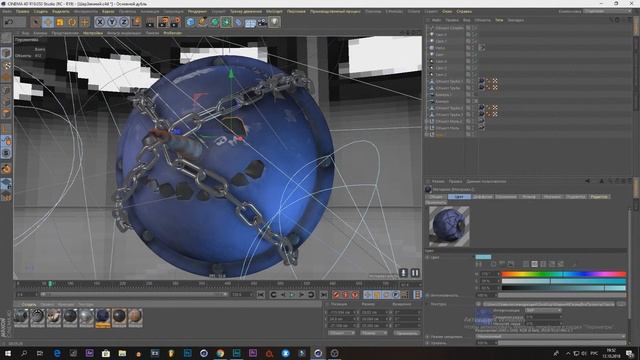Open Chrome from the taskbar

click(x=220, y=353)
